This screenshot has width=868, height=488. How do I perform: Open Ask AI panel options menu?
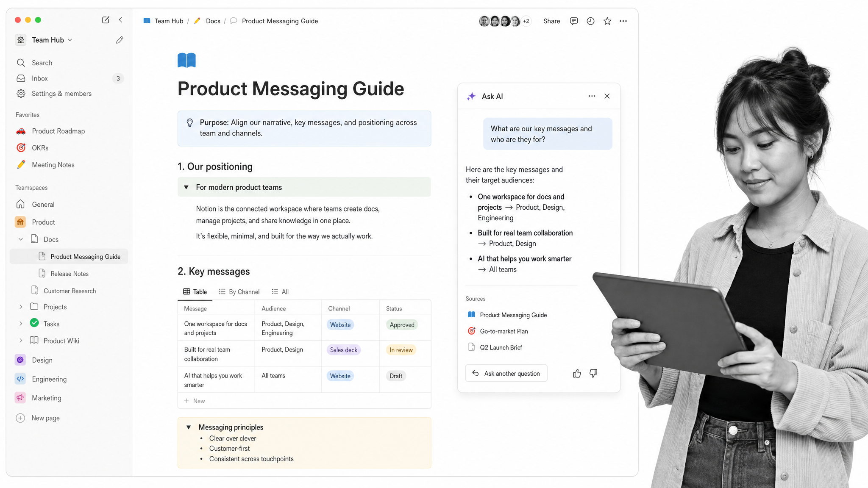[x=592, y=96]
